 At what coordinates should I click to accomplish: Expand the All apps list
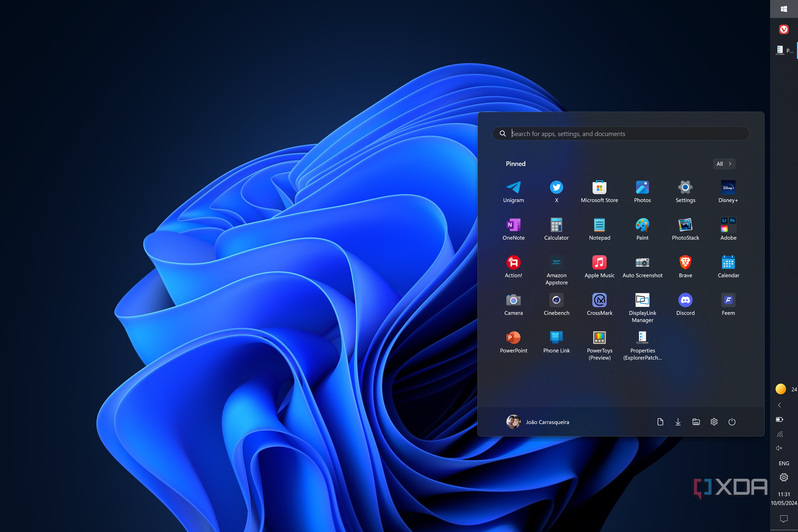[x=724, y=163]
